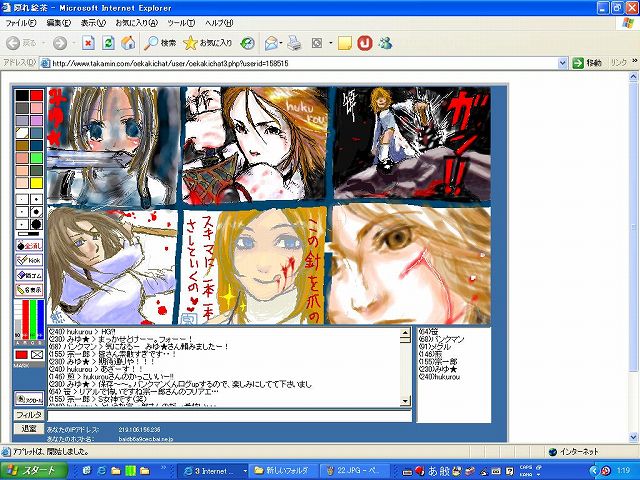Open the View menu
Screen dimensions: 640x480
(93, 23)
